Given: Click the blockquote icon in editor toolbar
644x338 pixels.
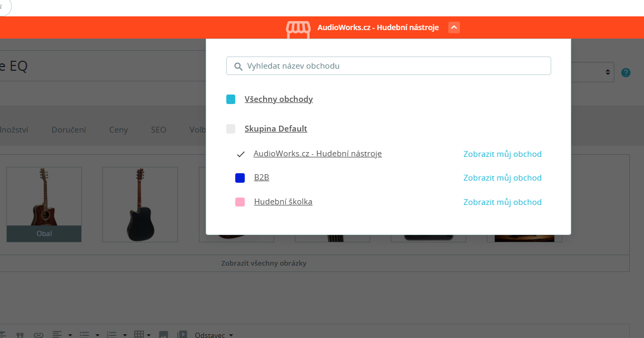Looking at the screenshot, I should [x=21, y=335].
